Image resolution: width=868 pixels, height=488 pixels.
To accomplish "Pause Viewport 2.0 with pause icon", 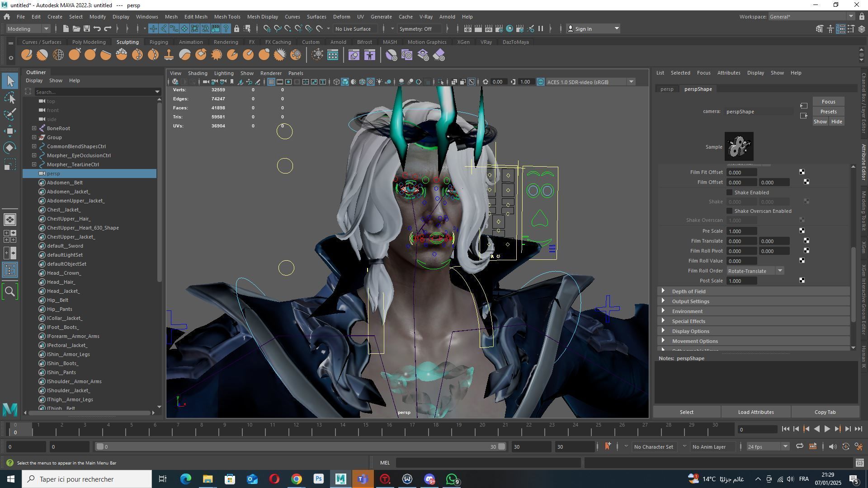I will click(x=541, y=29).
